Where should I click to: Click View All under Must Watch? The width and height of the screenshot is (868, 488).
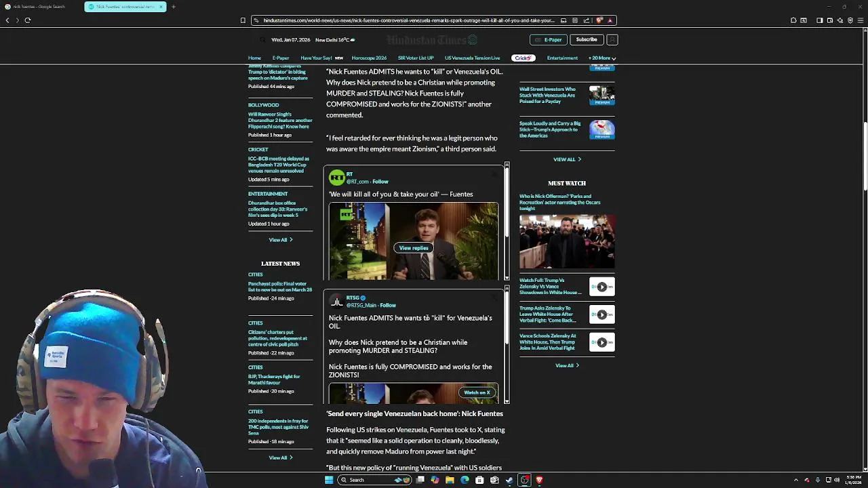tap(567, 366)
